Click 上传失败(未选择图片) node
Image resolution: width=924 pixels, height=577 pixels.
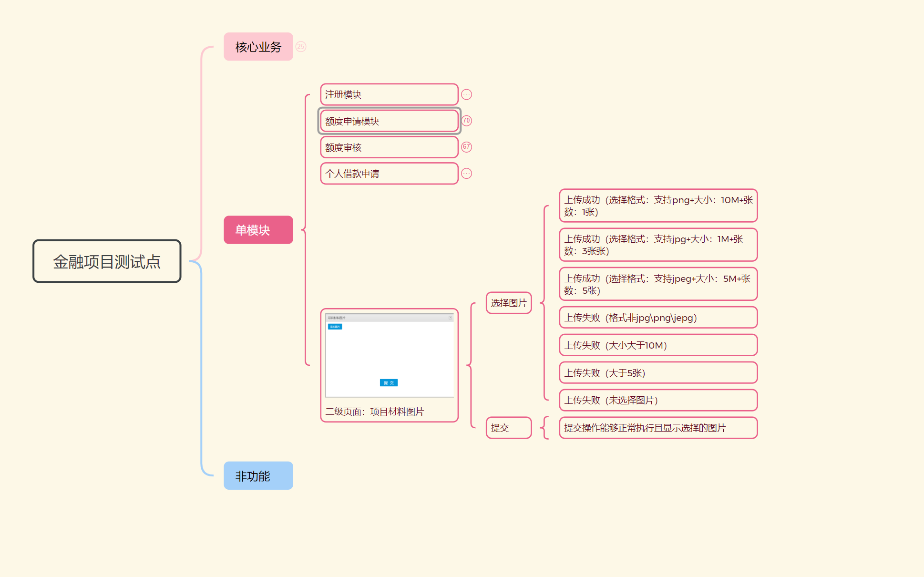658,400
